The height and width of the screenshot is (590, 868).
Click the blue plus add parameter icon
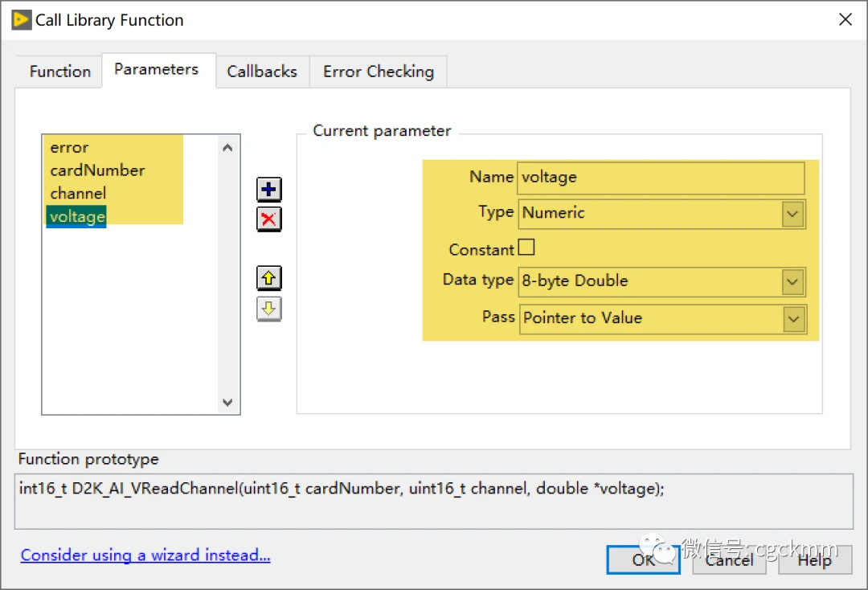[x=268, y=190]
